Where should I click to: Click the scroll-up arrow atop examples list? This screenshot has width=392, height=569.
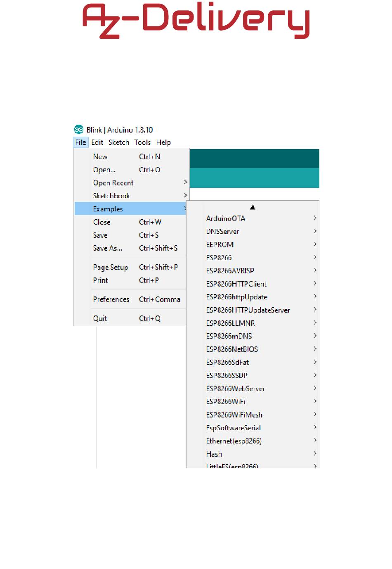253,207
